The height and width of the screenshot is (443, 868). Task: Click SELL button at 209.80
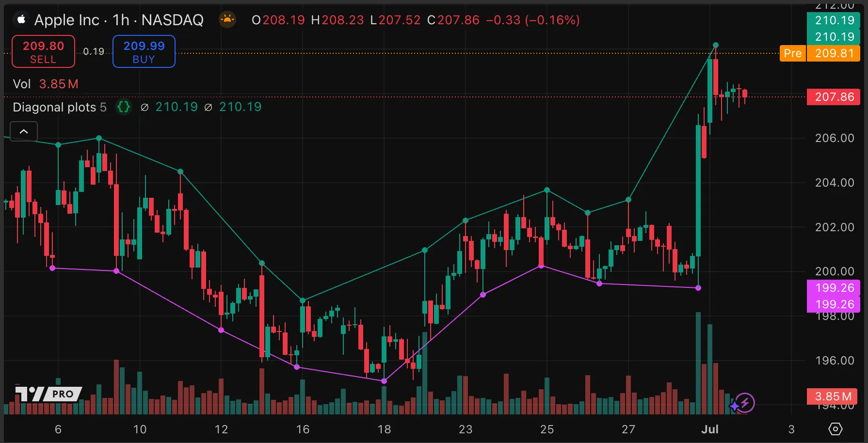pyautogui.click(x=43, y=51)
